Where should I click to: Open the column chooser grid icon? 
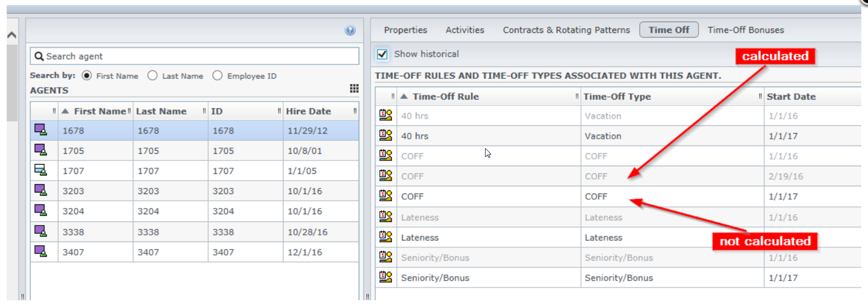click(354, 89)
